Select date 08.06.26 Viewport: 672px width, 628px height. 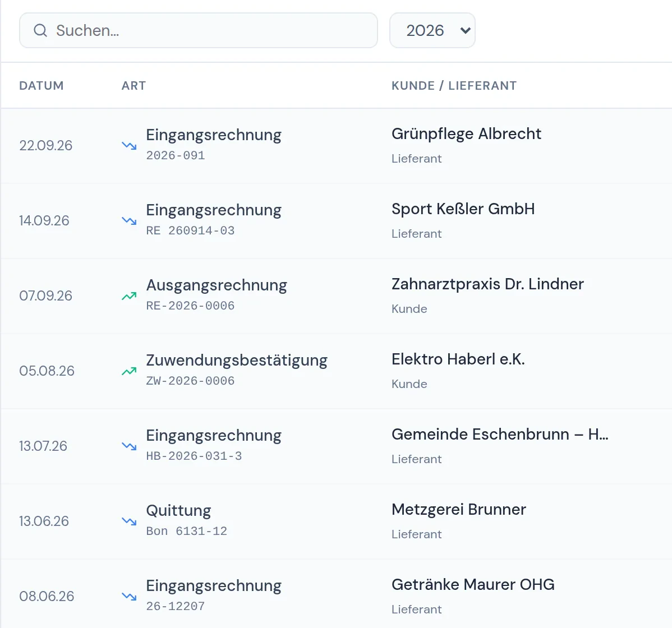(47, 596)
